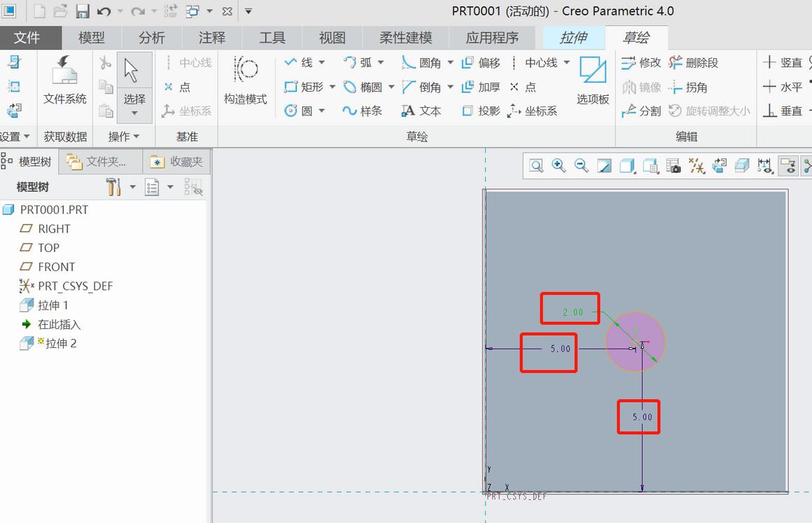
Task: Expand the 矩形 rectangle dropdown arrow
Action: click(x=332, y=87)
